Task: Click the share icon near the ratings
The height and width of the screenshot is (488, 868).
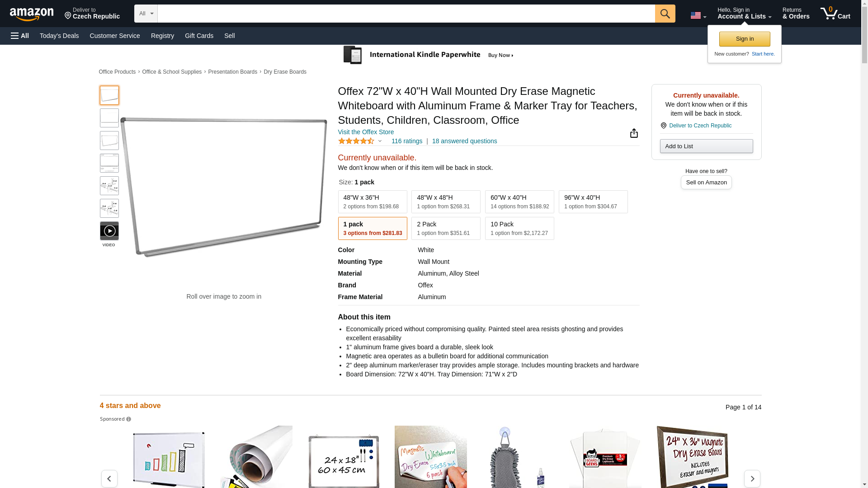Action: tap(634, 133)
